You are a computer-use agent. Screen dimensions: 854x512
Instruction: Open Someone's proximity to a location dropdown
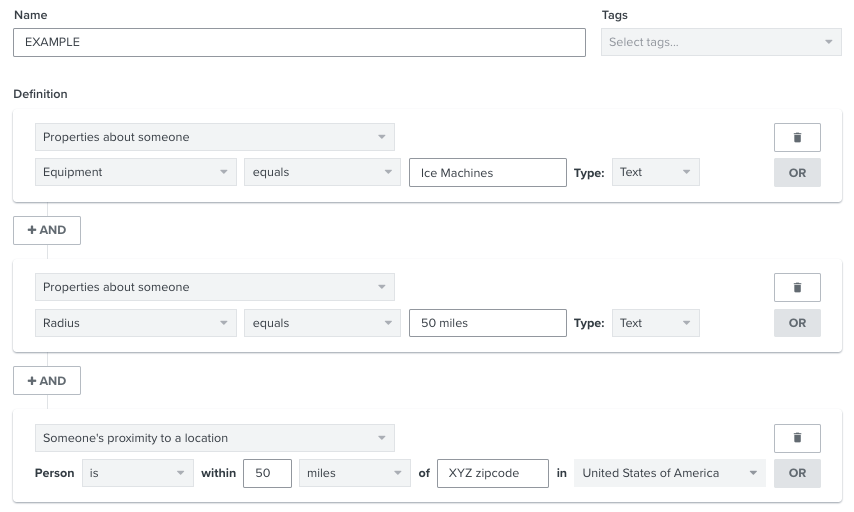pos(215,438)
